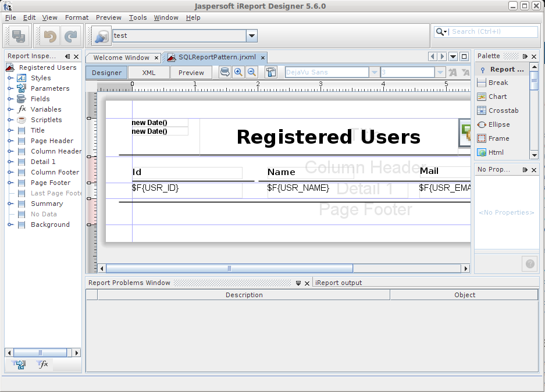
Task: Select the Chart element in Palette
Action: click(x=497, y=97)
